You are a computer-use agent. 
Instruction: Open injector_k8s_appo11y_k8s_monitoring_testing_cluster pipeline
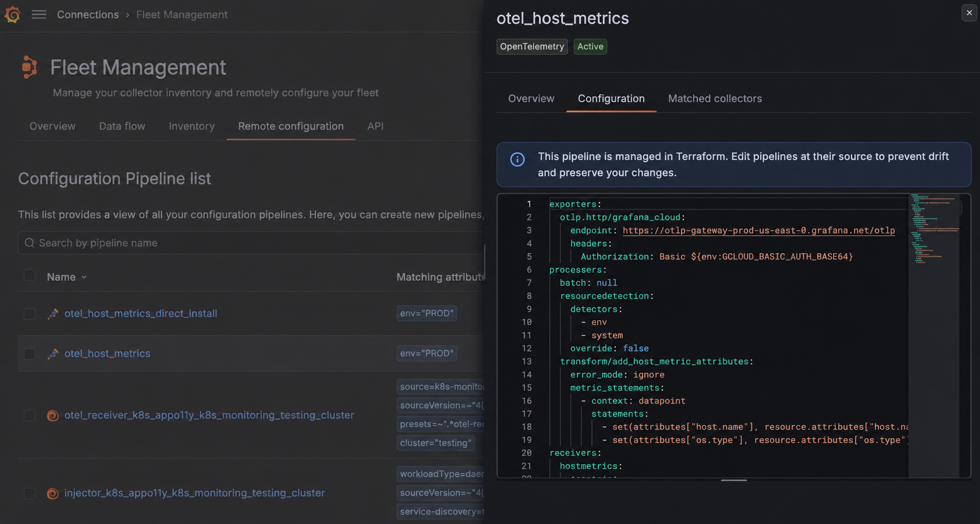pyautogui.click(x=194, y=493)
